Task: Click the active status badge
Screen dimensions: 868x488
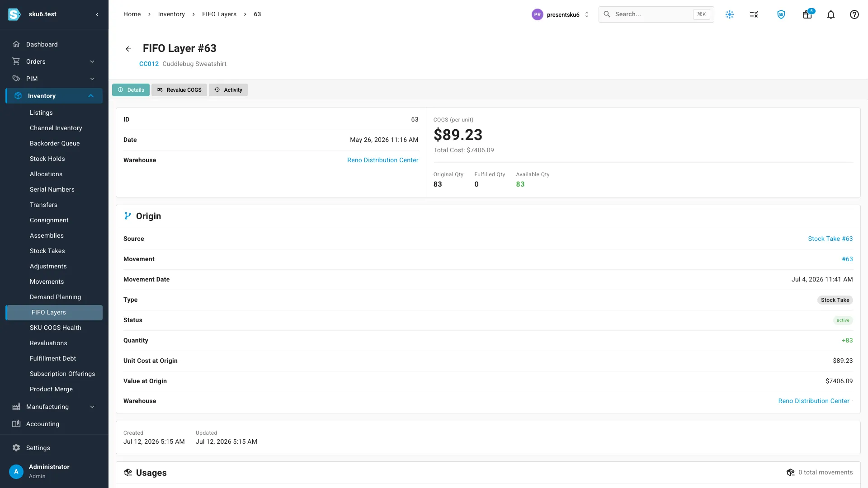Action: pos(843,320)
